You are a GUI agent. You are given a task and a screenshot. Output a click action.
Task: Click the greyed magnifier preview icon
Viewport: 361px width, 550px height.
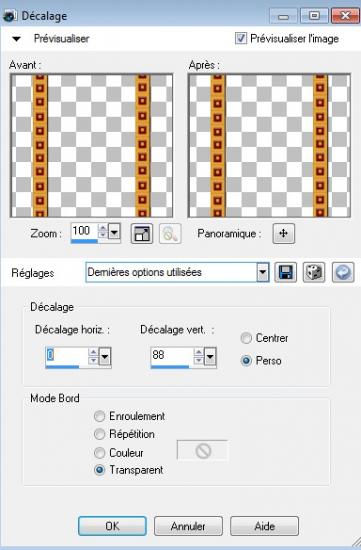pyautogui.click(x=170, y=234)
